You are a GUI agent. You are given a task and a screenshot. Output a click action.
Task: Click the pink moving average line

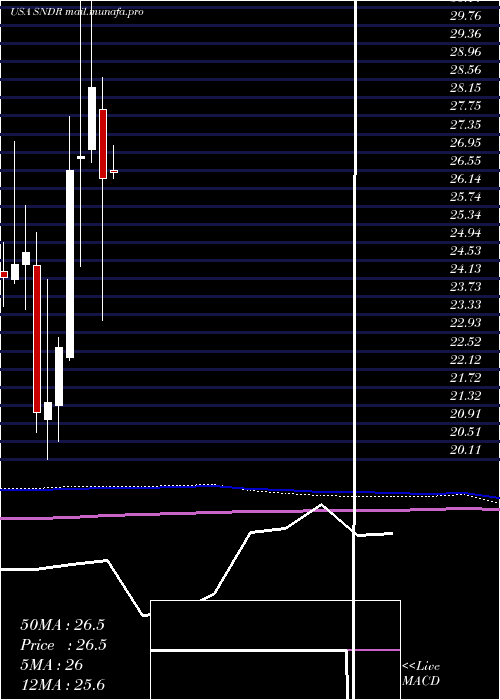[250, 512]
